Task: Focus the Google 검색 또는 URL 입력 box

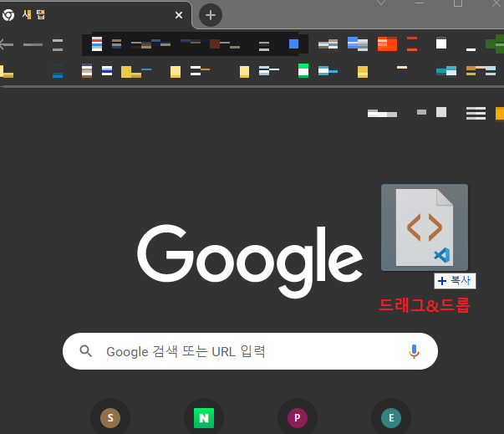Action: click(x=250, y=351)
